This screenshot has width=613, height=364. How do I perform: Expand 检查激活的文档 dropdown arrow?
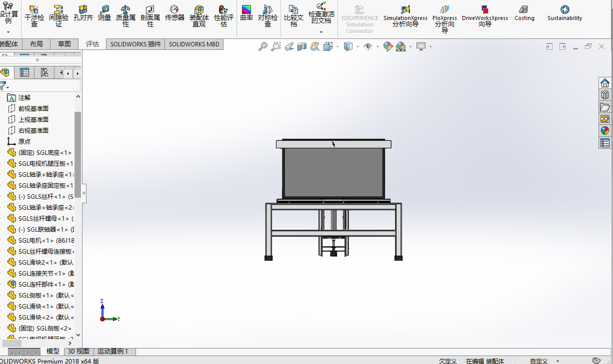[321, 32]
